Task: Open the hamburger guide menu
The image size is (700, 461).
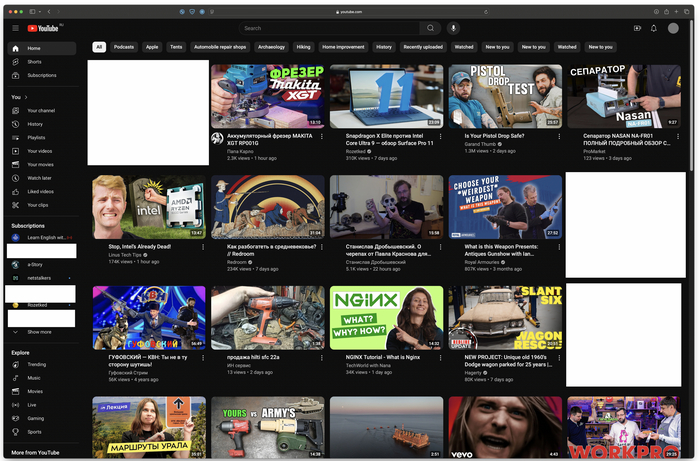Action: pyautogui.click(x=15, y=28)
